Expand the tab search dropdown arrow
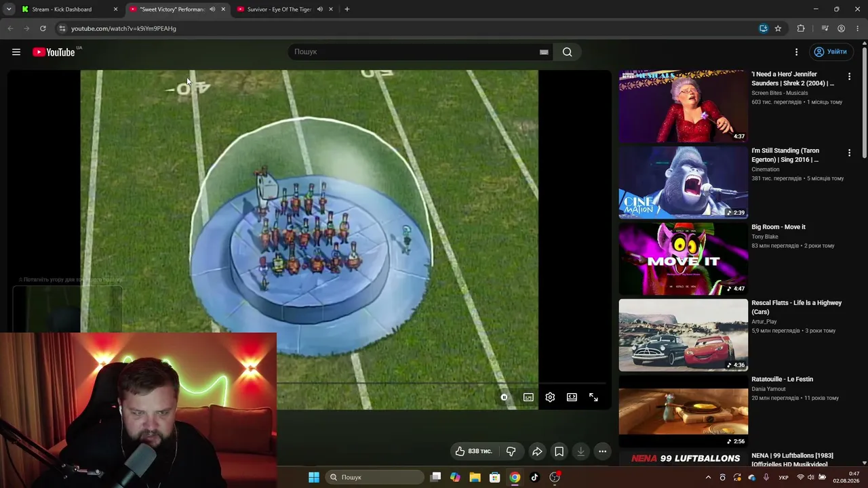Screen dimensions: 868x488 coord(9,9)
